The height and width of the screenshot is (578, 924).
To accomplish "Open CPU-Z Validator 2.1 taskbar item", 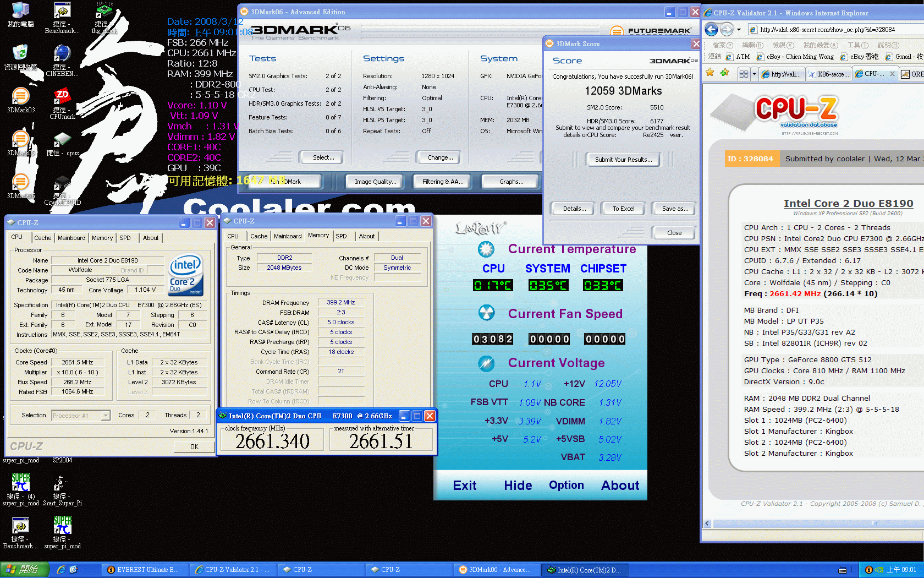I will 233,570.
